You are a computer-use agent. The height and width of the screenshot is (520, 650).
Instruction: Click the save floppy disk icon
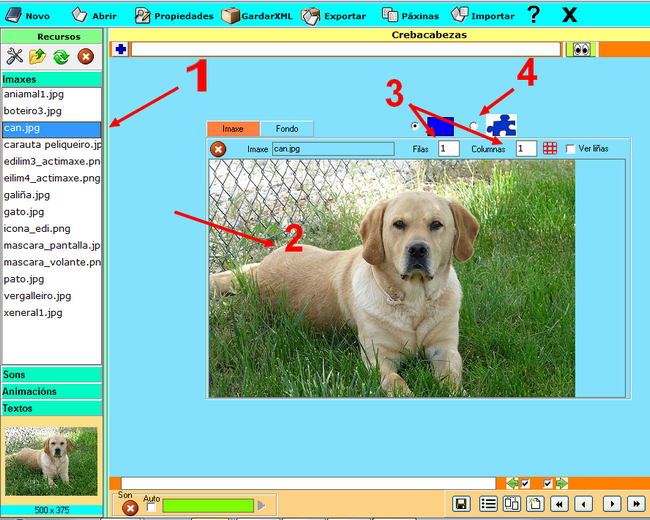point(461,504)
